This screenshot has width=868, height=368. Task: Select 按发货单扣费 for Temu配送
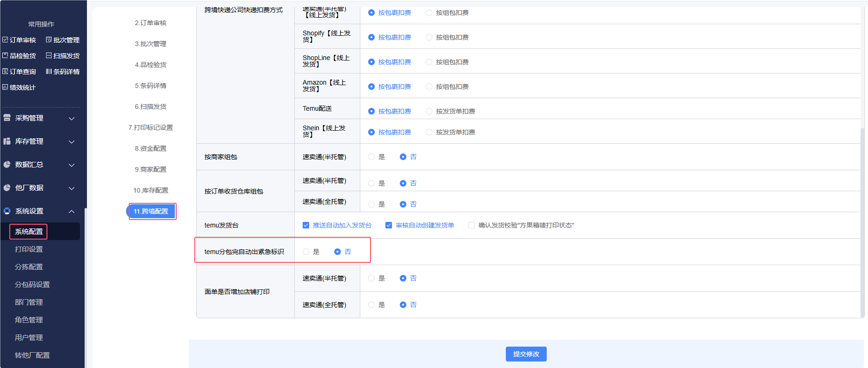click(429, 111)
